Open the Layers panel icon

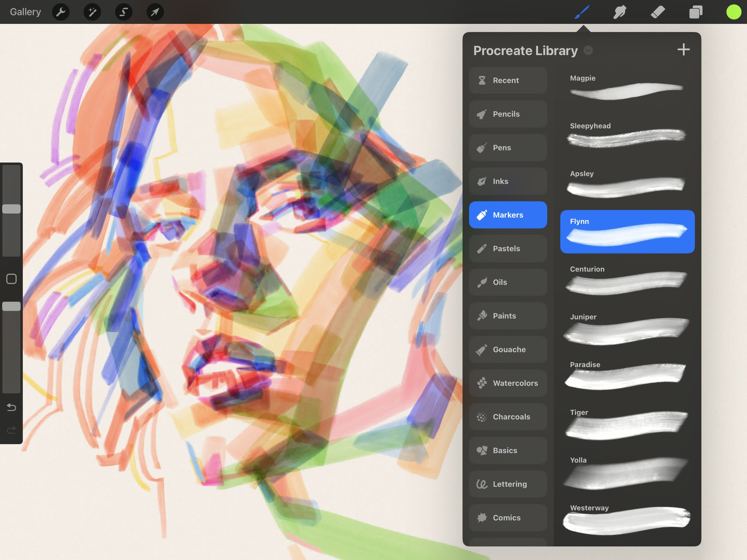696,12
